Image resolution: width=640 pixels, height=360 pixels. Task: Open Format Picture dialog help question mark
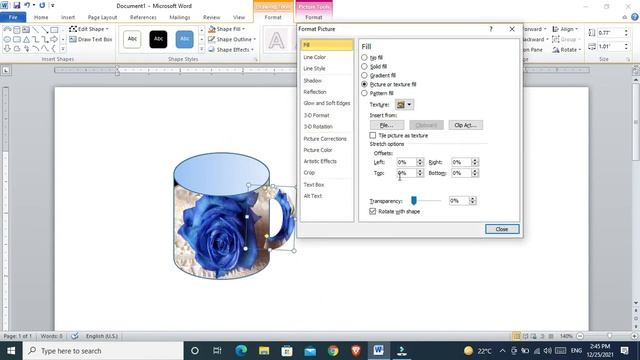pyautogui.click(x=491, y=29)
